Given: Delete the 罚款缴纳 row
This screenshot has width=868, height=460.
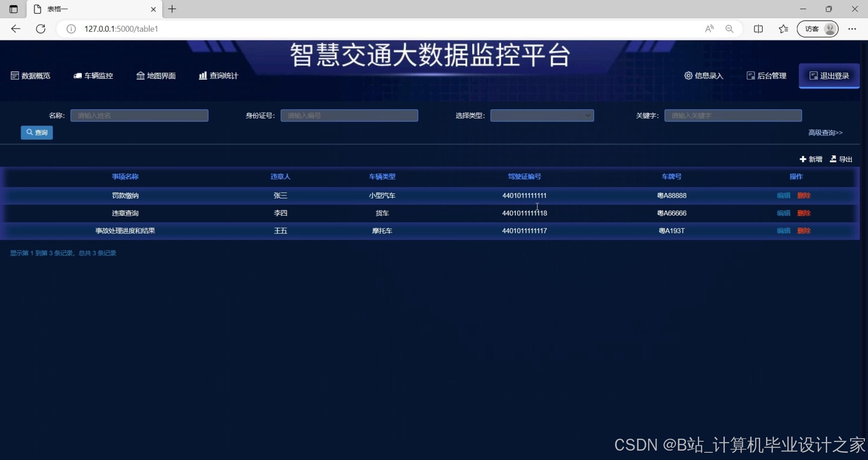Looking at the screenshot, I should [x=804, y=195].
